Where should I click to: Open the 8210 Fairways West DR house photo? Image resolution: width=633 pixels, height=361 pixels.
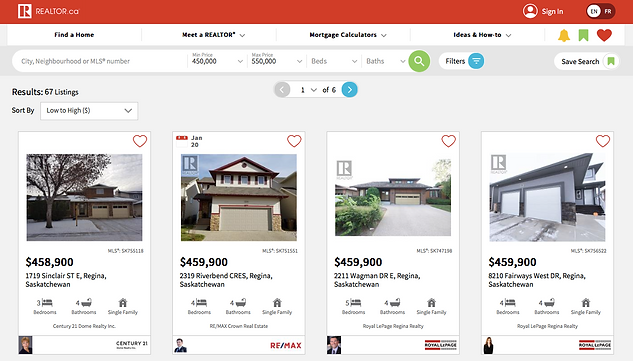tap(547, 197)
